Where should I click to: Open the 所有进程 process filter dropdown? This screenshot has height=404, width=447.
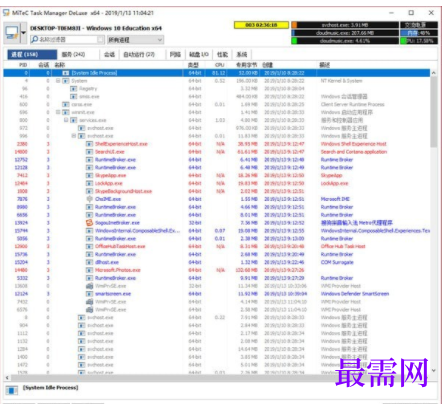135,40
